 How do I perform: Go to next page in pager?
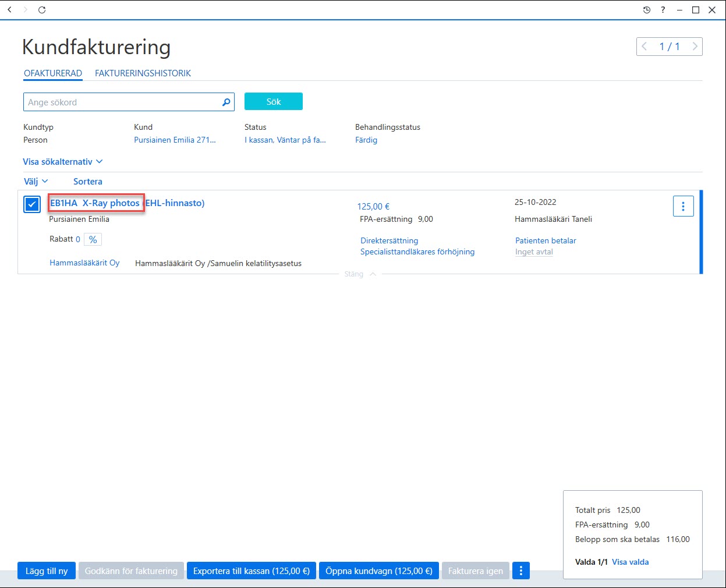[695, 47]
